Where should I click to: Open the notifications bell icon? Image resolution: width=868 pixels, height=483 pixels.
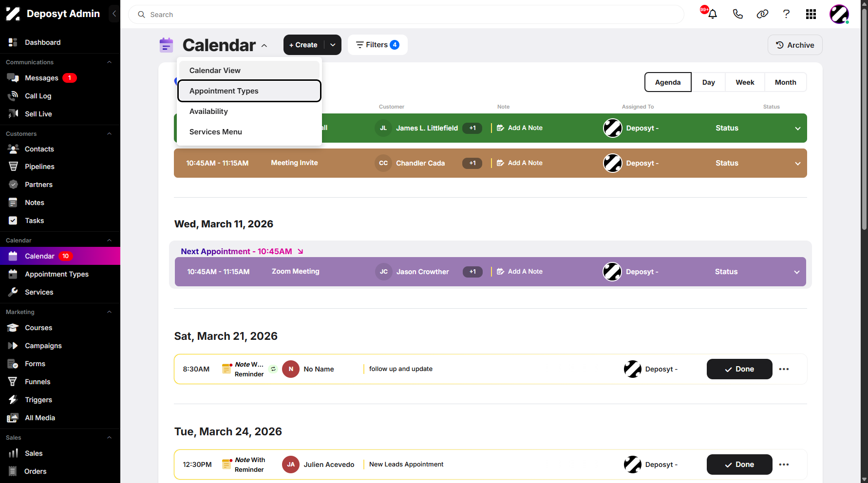pyautogui.click(x=712, y=14)
